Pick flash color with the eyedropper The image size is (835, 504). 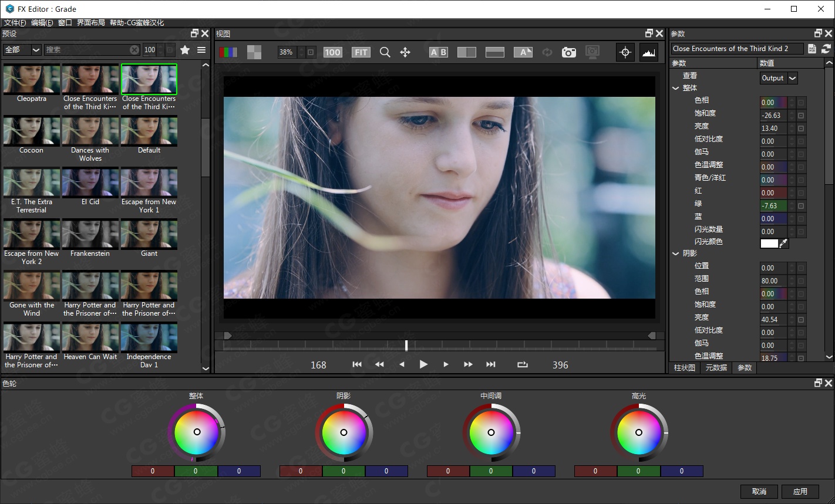click(783, 243)
